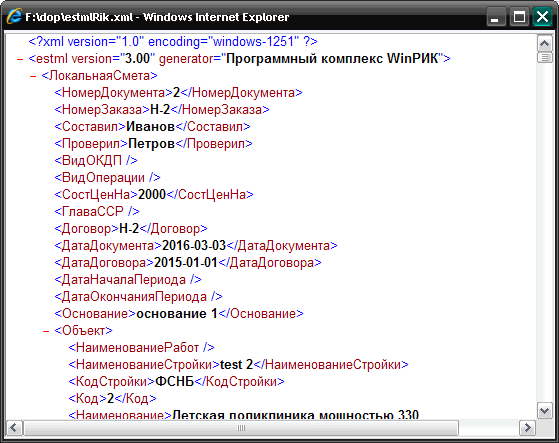
Task: Close the Internet Explorer window
Action: [x=542, y=17]
